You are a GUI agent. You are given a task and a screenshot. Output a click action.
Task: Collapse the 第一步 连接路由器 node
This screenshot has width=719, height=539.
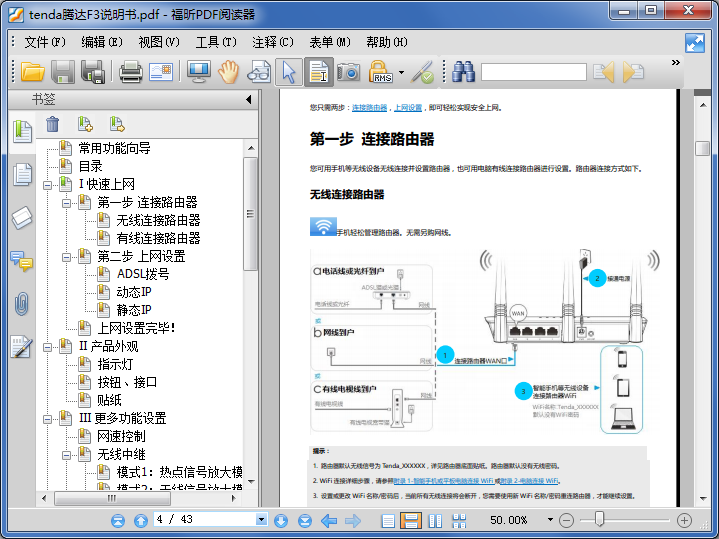[x=66, y=203]
